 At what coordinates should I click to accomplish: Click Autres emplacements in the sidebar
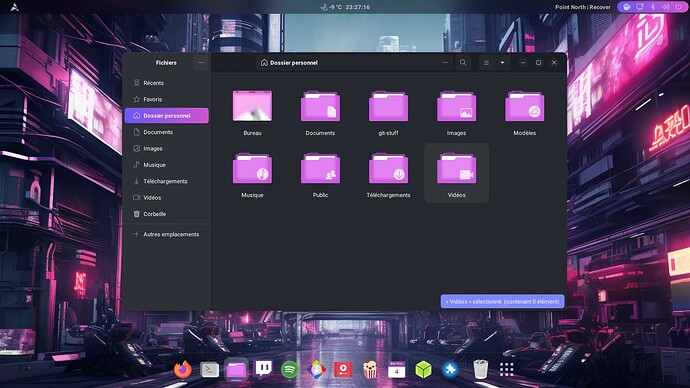coord(166,234)
